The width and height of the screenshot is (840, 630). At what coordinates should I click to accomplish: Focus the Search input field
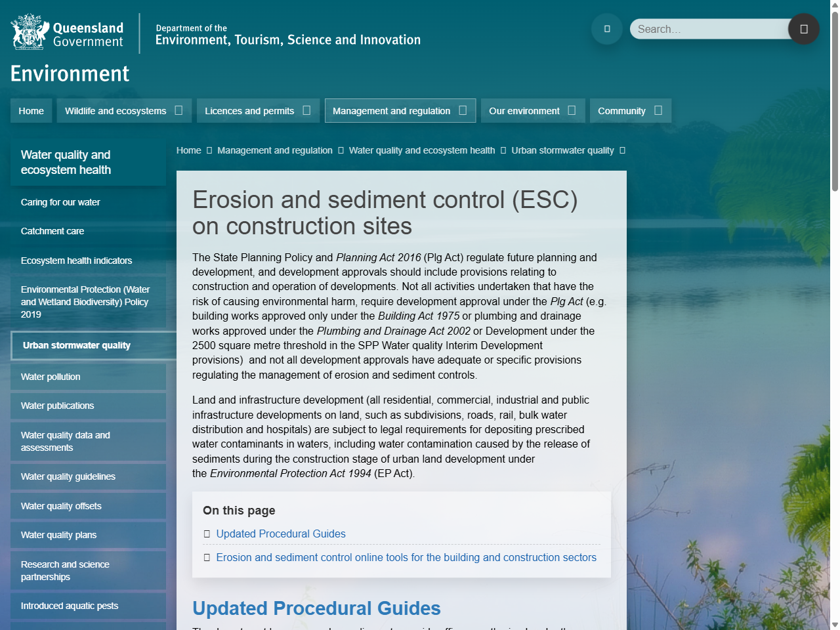(x=710, y=29)
